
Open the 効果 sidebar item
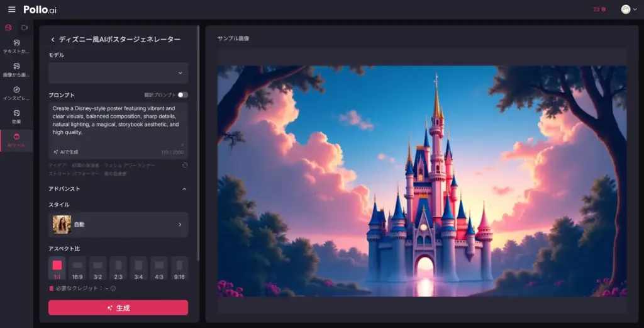coord(16,116)
